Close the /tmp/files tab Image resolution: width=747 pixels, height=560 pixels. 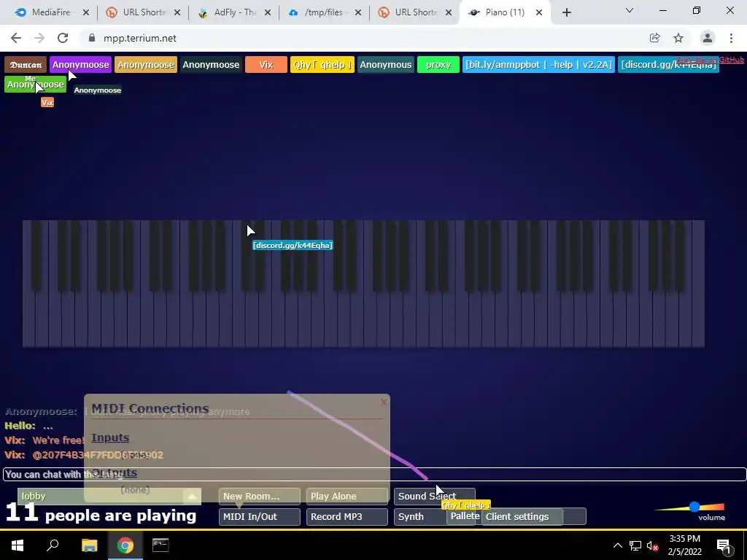pyautogui.click(x=358, y=13)
